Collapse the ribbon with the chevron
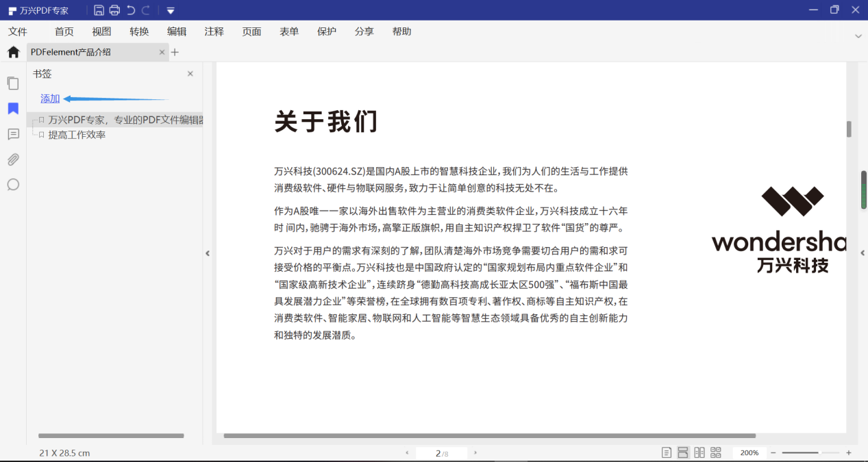The width and height of the screenshot is (868, 462). point(858,36)
